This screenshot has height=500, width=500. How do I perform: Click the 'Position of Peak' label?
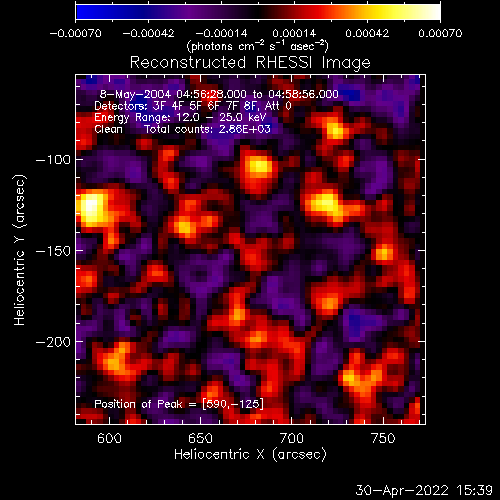click(x=138, y=404)
